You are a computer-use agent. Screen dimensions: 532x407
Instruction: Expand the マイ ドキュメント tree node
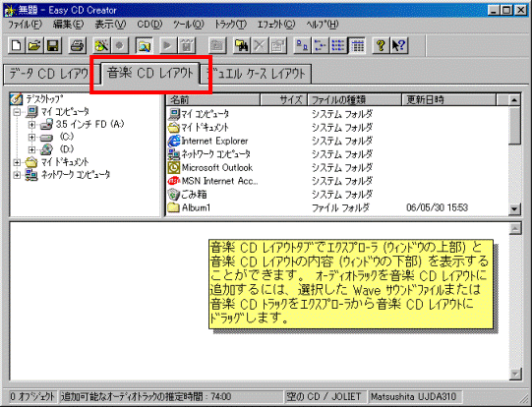[x=17, y=163]
